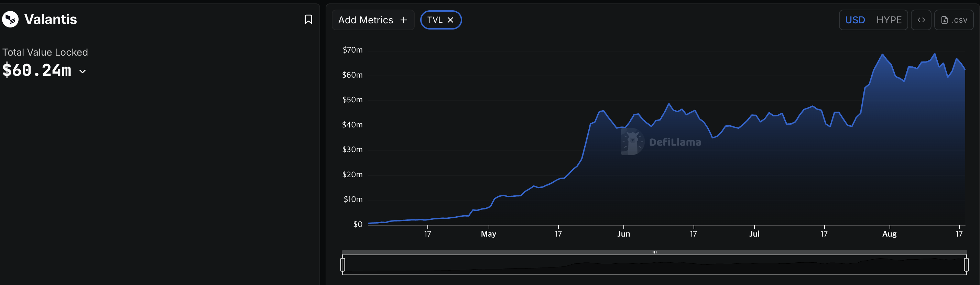Click the Jul x-axis label

pos(754,234)
